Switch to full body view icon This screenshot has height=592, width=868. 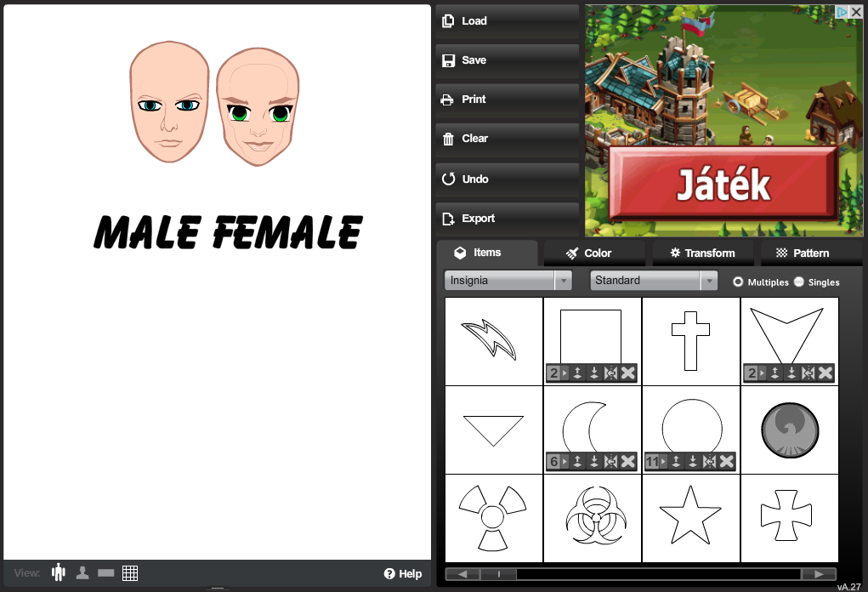coord(59,572)
